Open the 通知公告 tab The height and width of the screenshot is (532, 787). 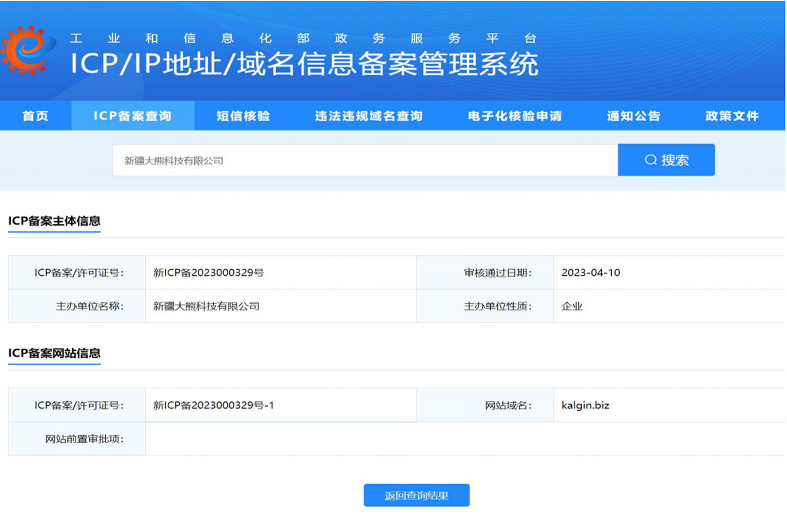(634, 116)
